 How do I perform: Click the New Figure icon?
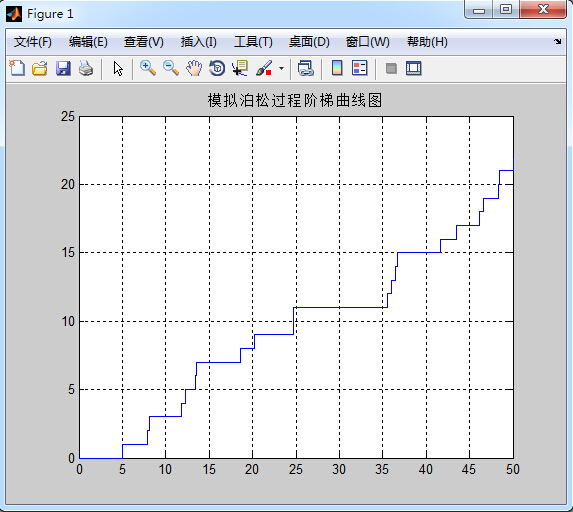click(17, 68)
